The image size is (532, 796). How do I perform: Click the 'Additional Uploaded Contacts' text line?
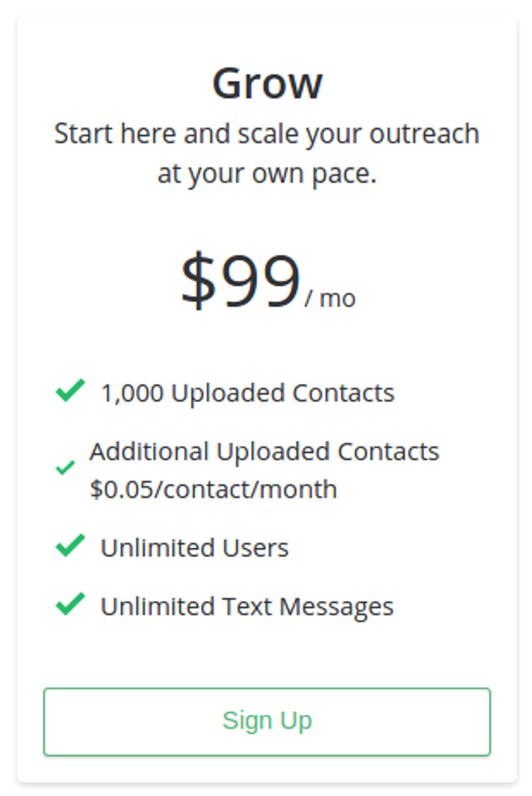[264, 452]
